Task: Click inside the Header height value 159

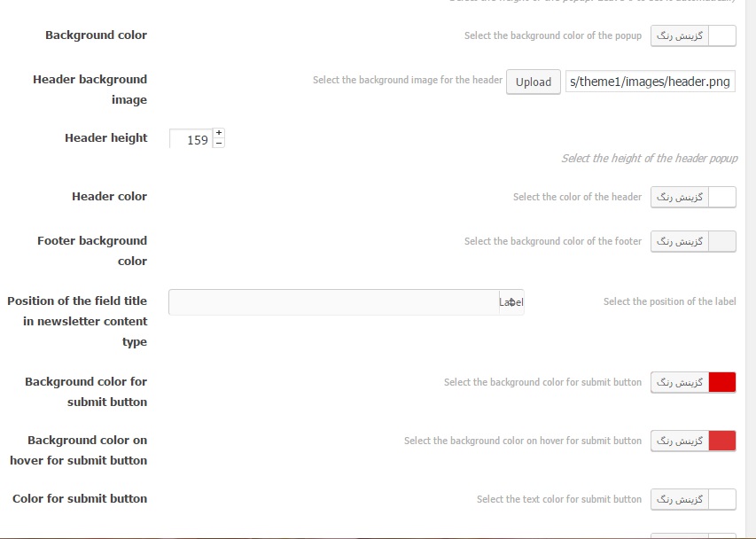Action: click(x=191, y=139)
